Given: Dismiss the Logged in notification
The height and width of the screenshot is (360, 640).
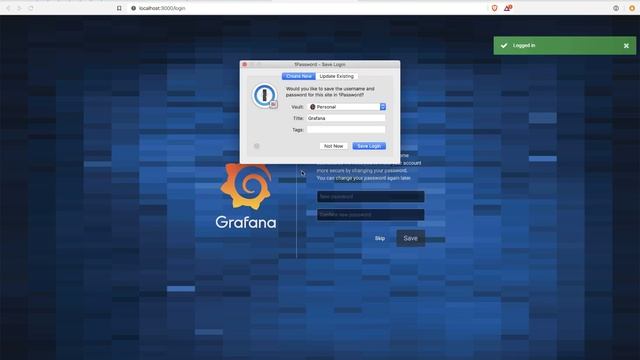Looking at the screenshot, I should pos(626,46).
